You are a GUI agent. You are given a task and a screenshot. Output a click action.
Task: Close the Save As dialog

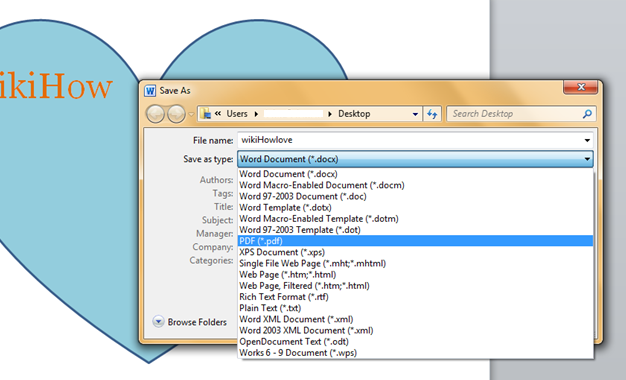pos(580,87)
